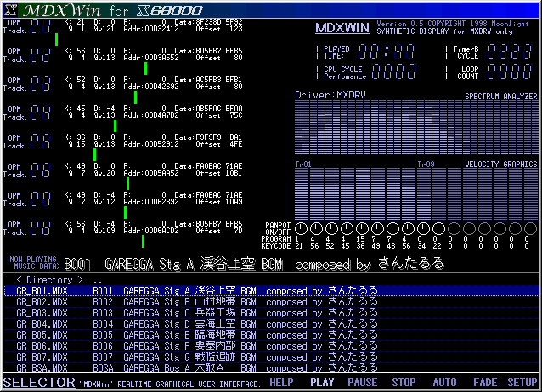The height and width of the screenshot is (392, 542).
Task: Toggle panpot dial with keycode 22
Action: coord(438,228)
